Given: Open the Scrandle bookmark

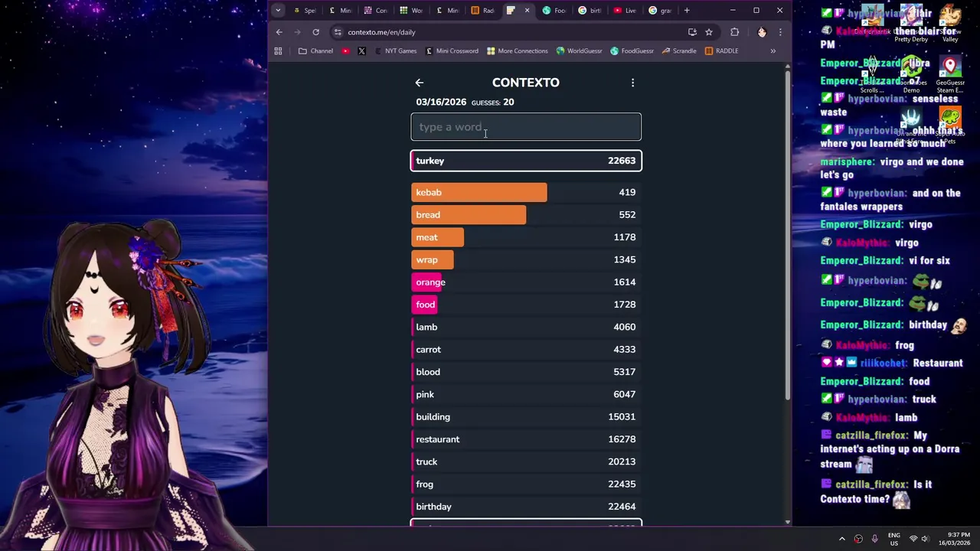Looking at the screenshot, I should (x=679, y=51).
